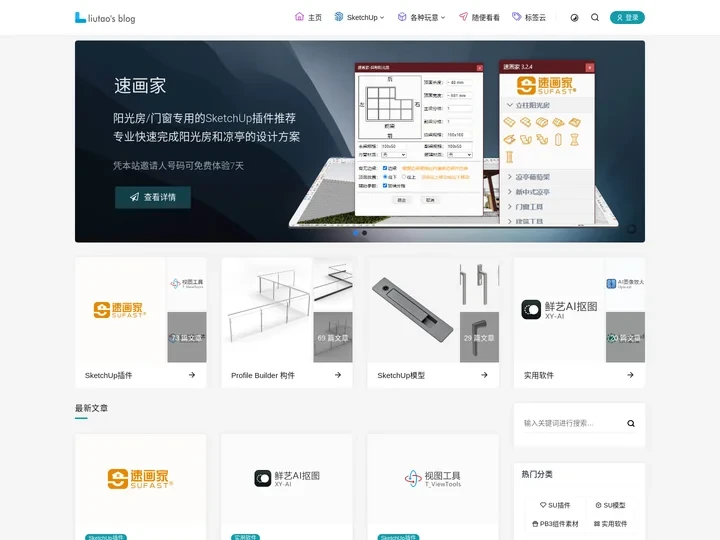720x540 pixels.
Task: Click the 速画家 banner title
Action: [x=140, y=86]
